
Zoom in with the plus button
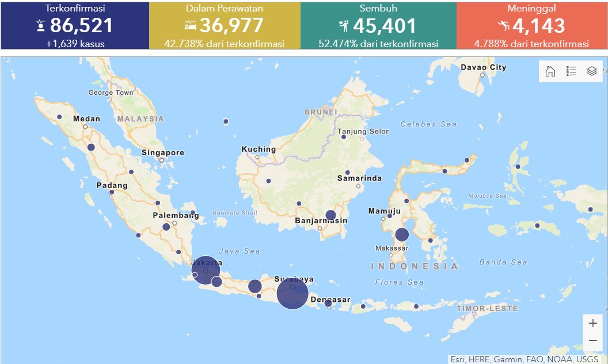[593, 323]
